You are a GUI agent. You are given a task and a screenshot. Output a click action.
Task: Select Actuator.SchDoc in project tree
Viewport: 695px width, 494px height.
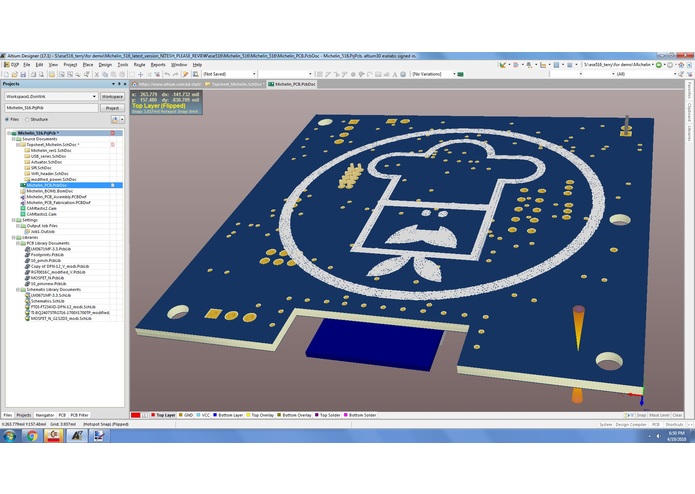pos(46,162)
